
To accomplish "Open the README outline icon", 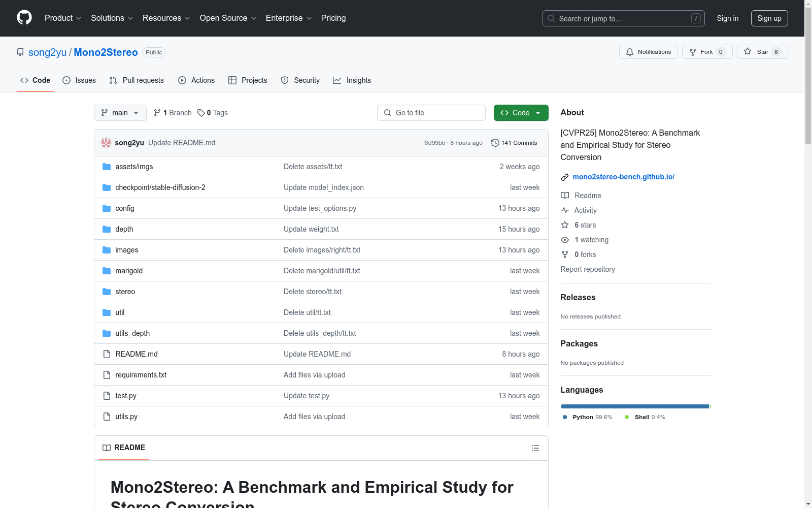I will coord(535,448).
